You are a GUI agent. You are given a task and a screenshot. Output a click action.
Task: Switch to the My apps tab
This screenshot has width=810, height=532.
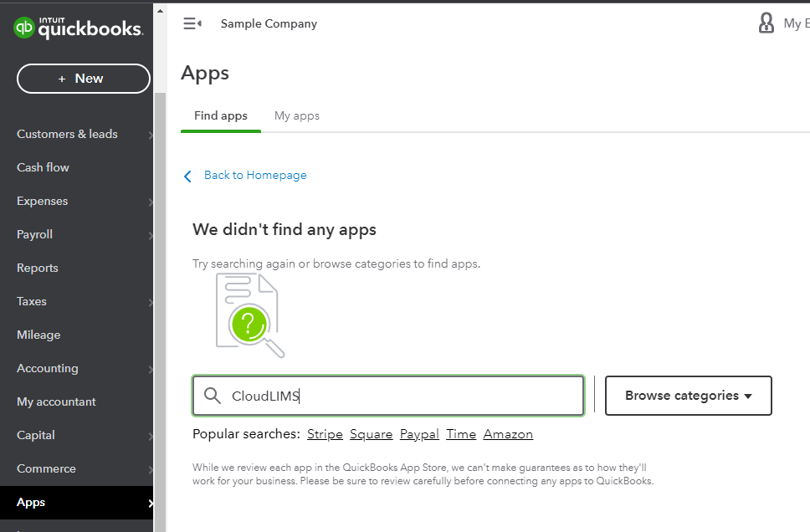coord(296,115)
